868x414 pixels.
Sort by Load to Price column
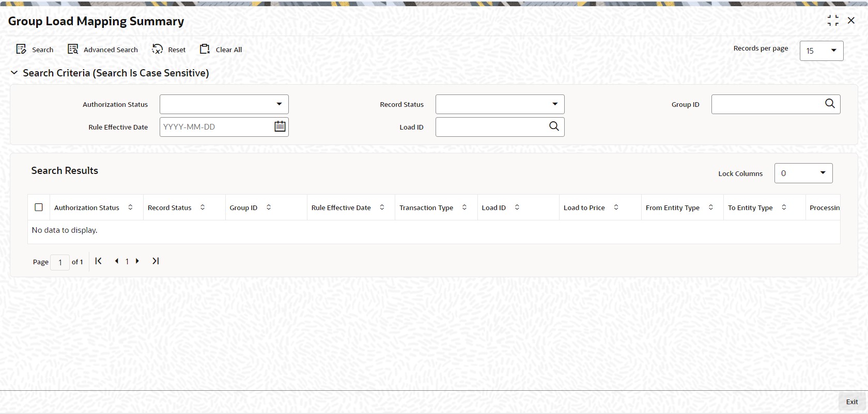coord(616,208)
